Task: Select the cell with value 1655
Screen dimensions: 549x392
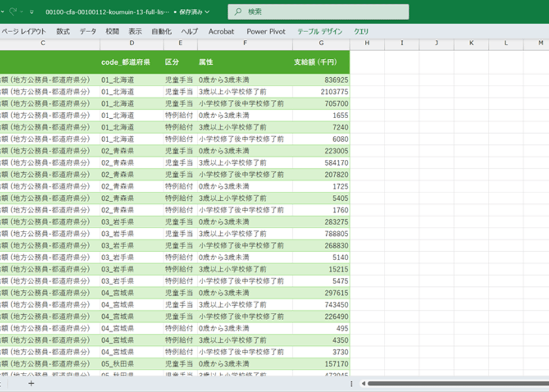Action: tap(321, 115)
